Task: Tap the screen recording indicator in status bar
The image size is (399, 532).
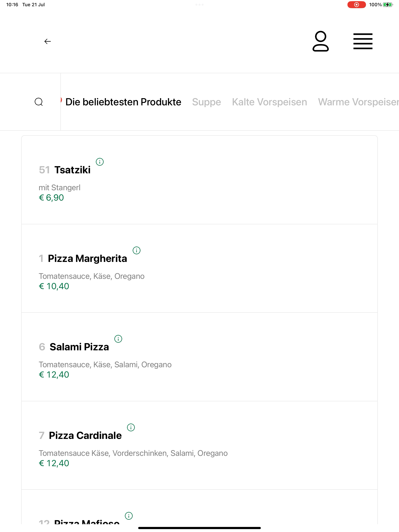Action: click(x=356, y=4)
